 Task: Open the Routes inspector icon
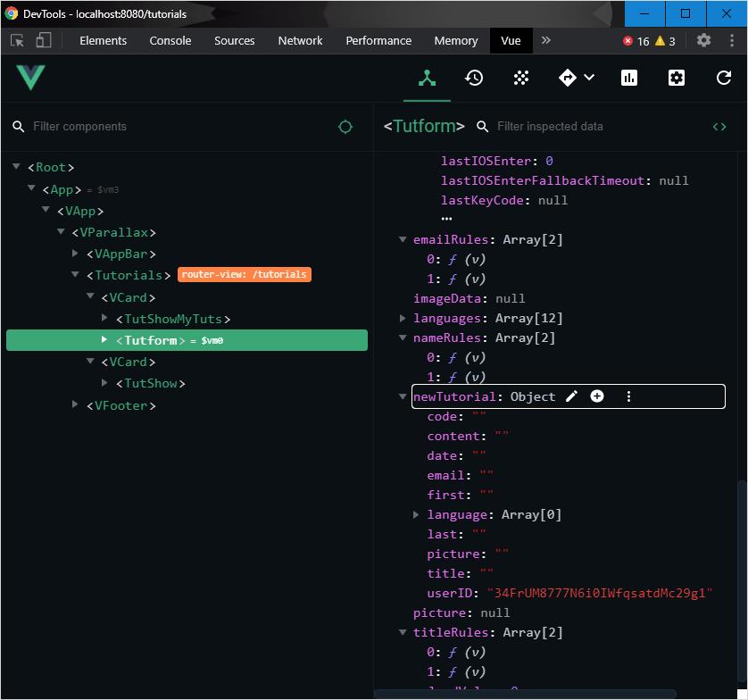pos(569,78)
